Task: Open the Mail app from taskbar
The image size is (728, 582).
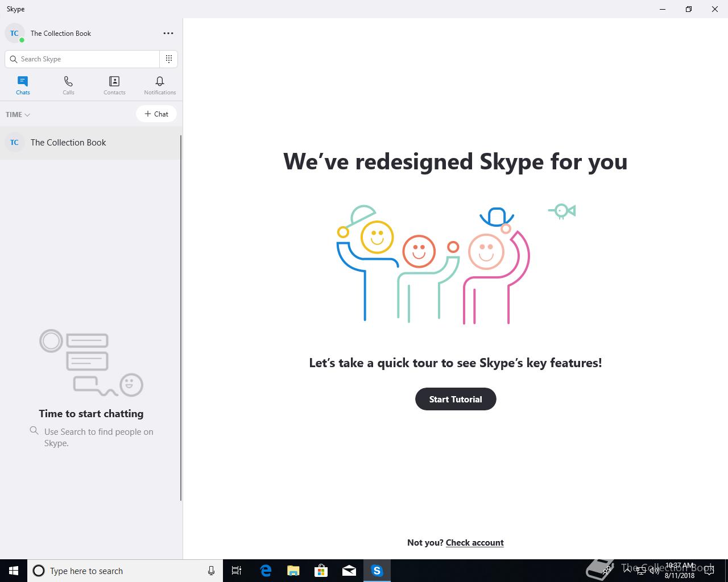Action: click(x=349, y=571)
